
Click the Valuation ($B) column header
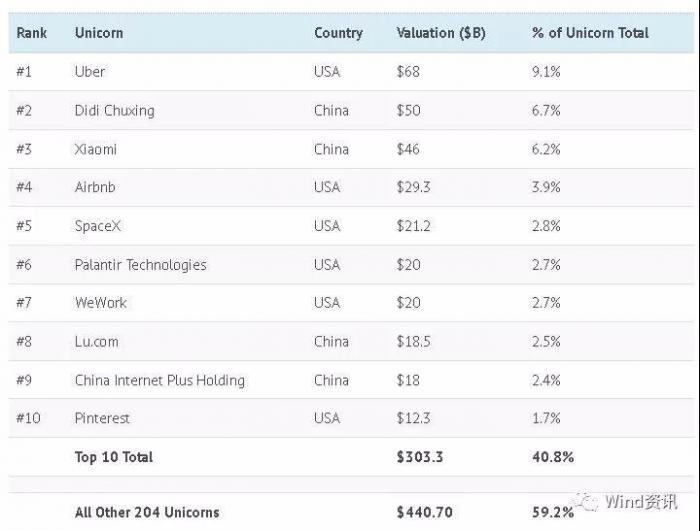point(440,33)
